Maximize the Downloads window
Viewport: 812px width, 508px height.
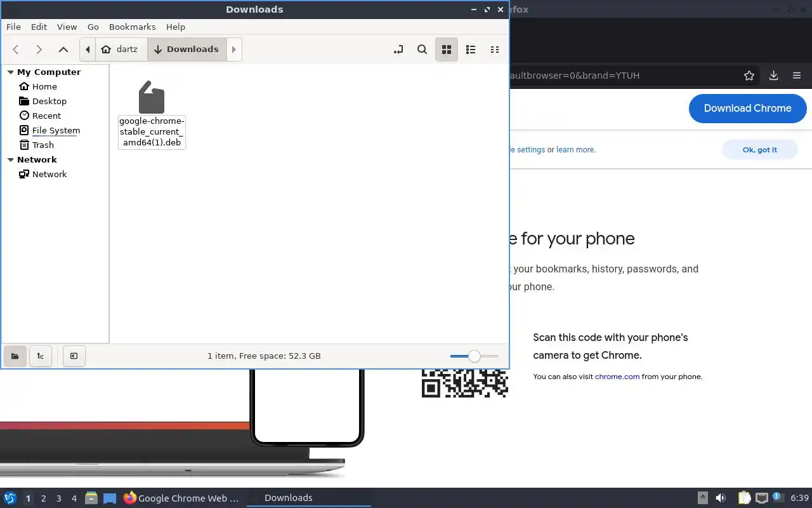point(487,10)
